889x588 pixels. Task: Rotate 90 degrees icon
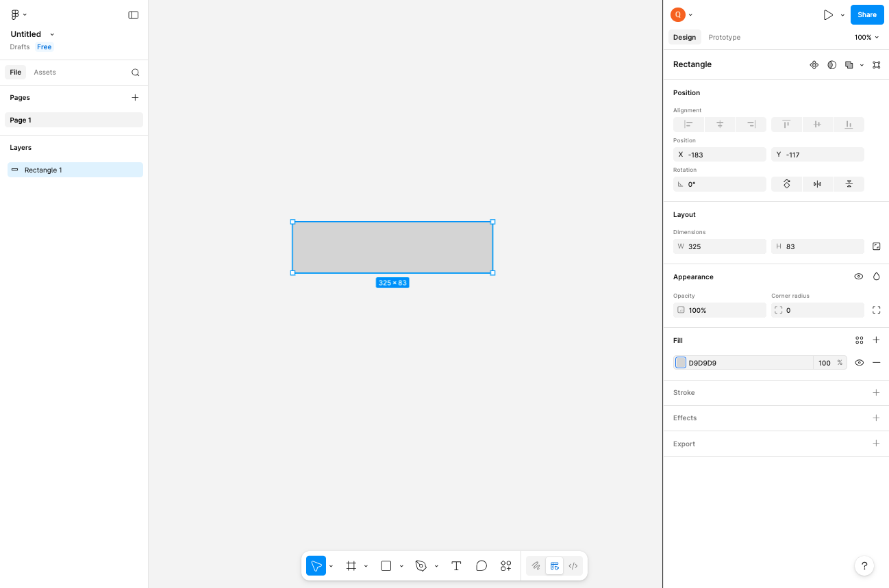(x=787, y=184)
